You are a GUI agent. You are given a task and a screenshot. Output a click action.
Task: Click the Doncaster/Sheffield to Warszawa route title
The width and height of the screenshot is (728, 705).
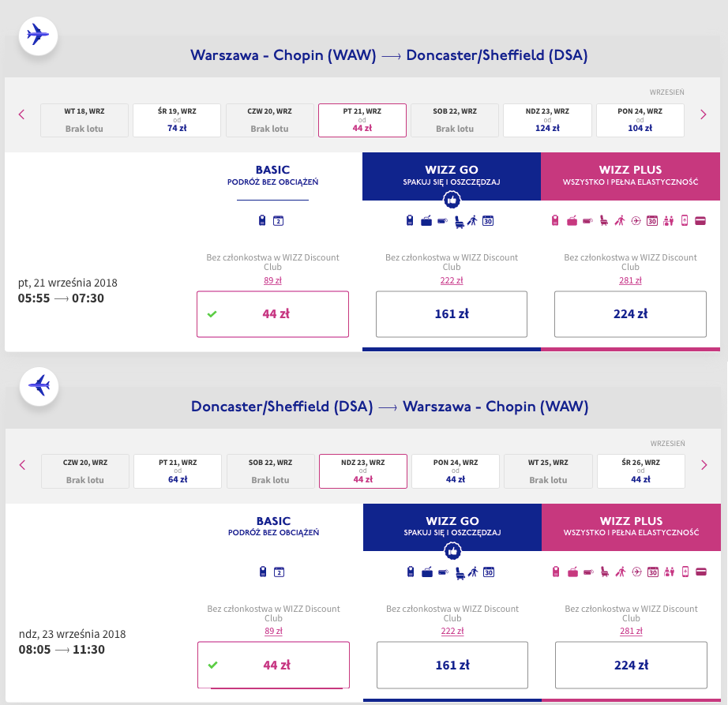389,407
